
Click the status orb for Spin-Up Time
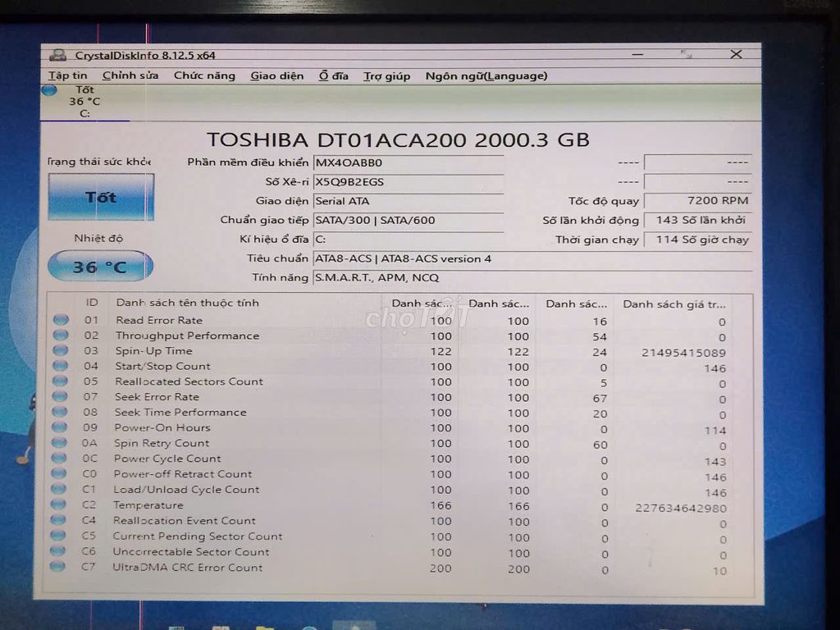pos(61,350)
